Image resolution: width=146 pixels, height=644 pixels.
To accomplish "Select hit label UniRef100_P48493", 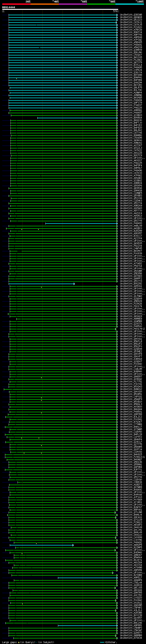I will click(131, 223).
